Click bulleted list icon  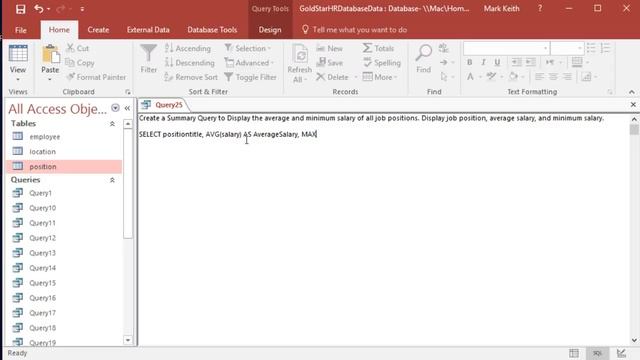[591, 48]
